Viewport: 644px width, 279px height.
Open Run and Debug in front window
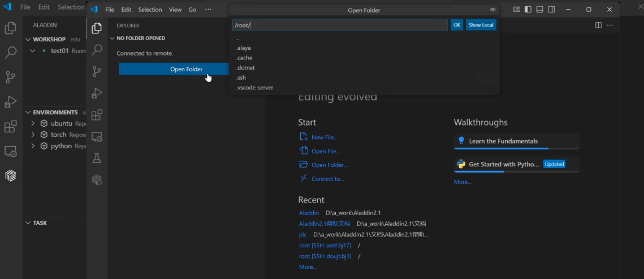point(97,93)
